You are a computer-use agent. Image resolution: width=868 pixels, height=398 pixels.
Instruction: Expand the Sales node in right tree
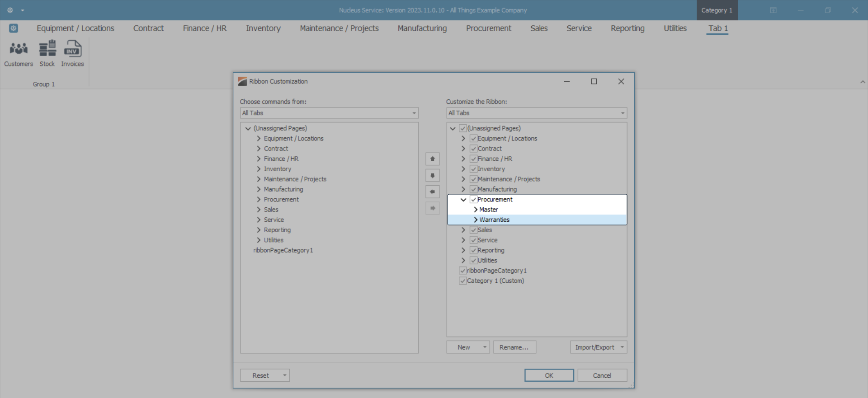point(463,230)
